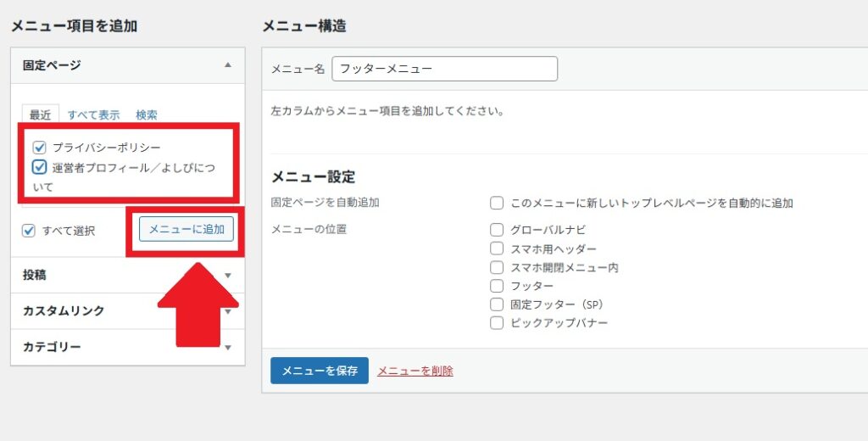
Task: Check the スマホ開閉メニュー内 checkbox
Action: coord(497,268)
